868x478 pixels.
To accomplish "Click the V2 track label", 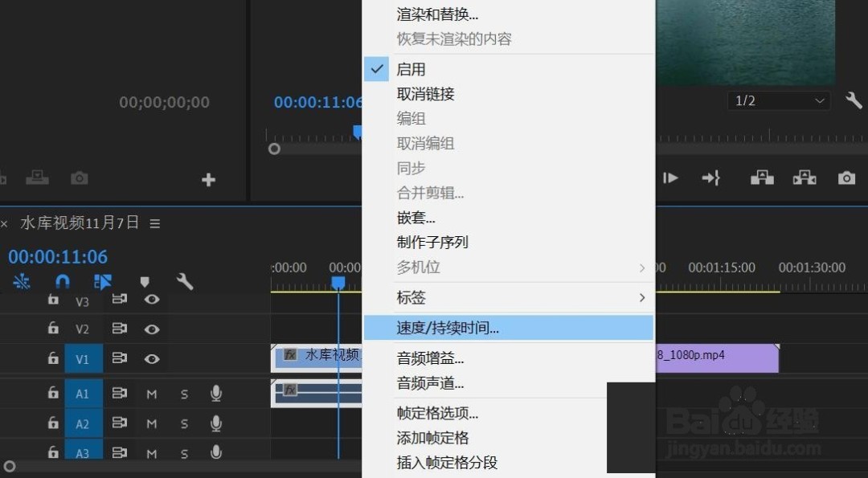I will [82, 329].
